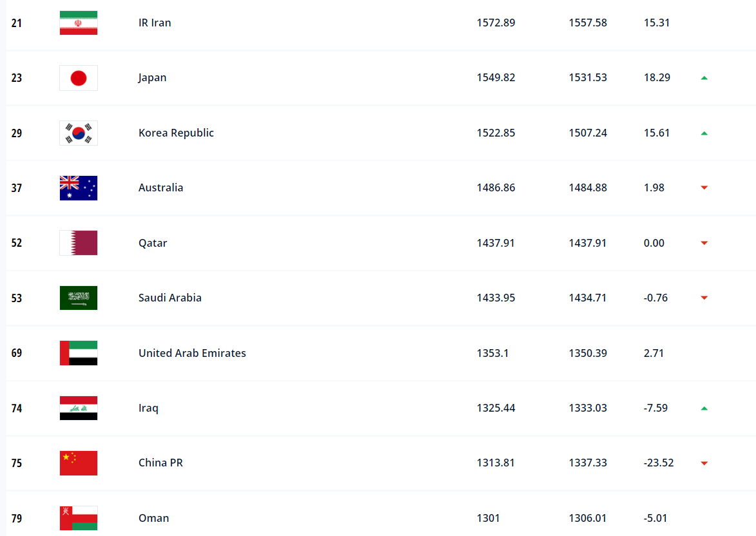Screen dimensions: 756x536
Task: Click China PR's red down arrow
Action: point(704,463)
